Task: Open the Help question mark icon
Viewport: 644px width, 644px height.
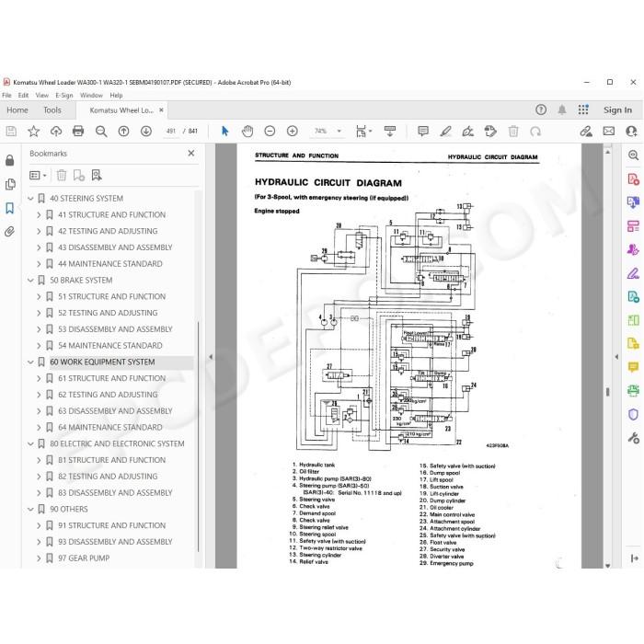Action: coord(541,109)
